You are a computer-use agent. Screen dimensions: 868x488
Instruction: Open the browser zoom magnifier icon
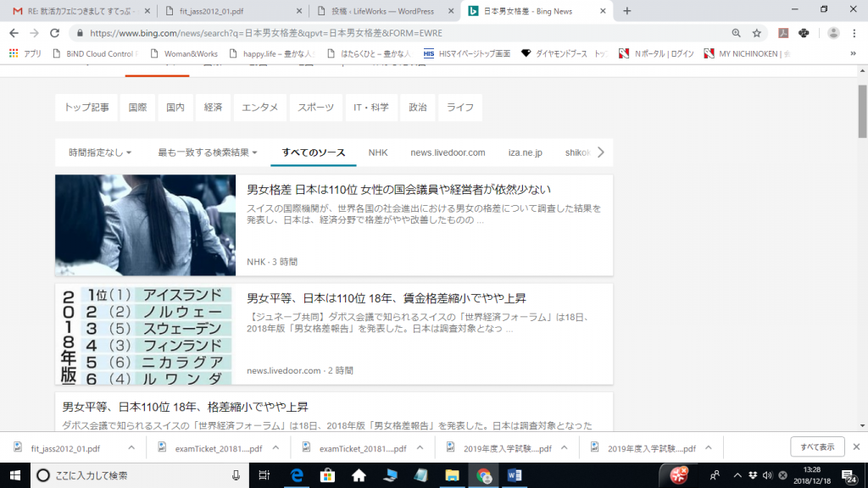(735, 33)
